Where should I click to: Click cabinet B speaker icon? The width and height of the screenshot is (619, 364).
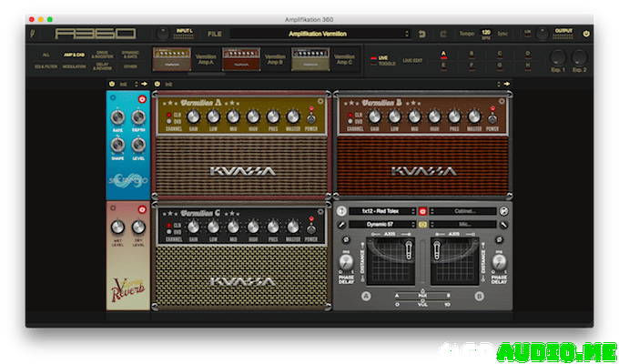(x=503, y=211)
